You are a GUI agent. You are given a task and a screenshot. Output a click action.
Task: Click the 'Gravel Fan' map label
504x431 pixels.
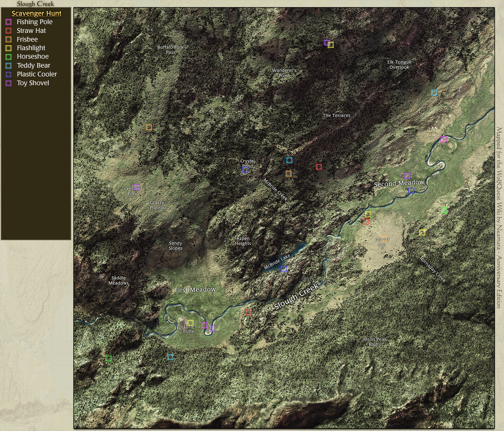pos(382,242)
